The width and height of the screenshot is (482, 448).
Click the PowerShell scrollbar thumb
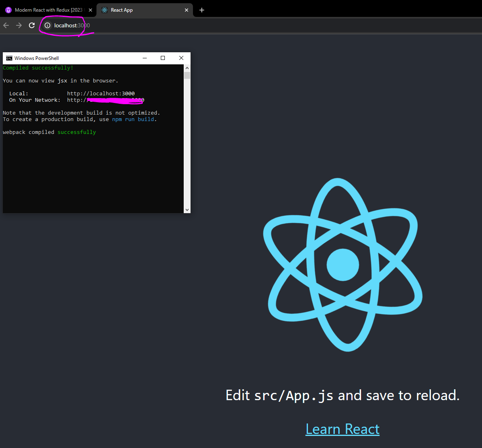click(187, 75)
